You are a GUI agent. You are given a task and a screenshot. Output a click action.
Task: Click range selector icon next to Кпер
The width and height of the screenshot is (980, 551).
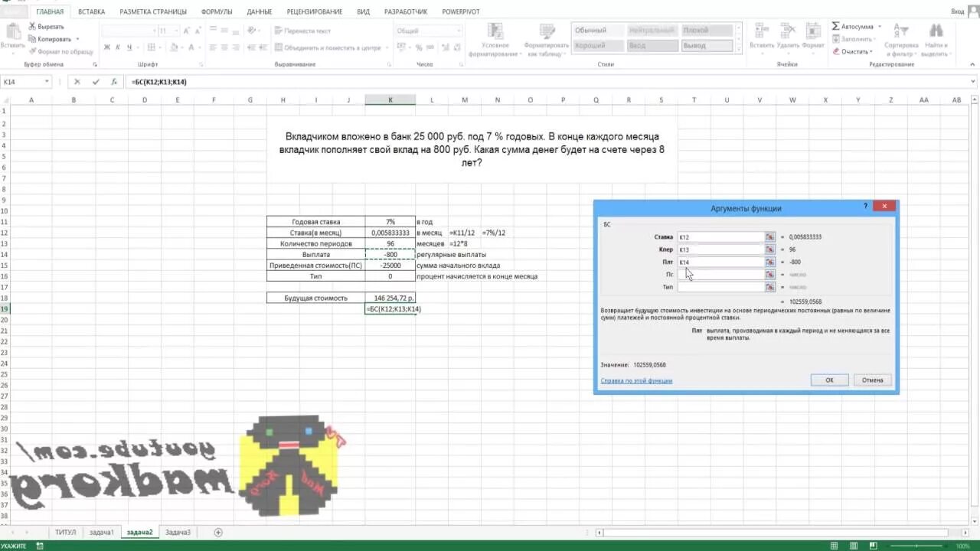(x=770, y=249)
